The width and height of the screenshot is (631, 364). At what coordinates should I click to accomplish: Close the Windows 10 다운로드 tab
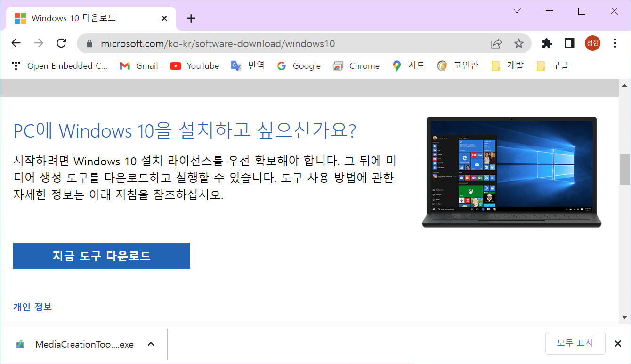pos(164,18)
